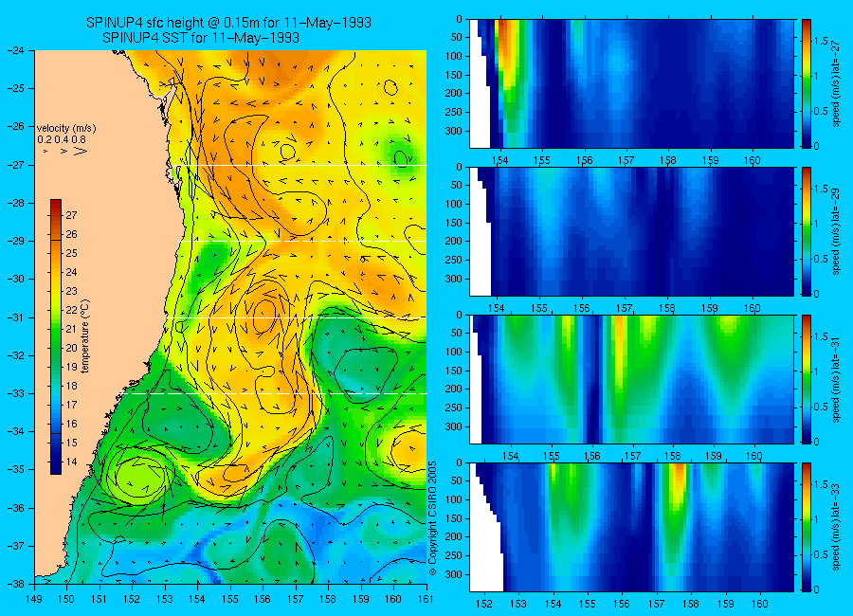
Task: Click the '-34' latitude label on the map axis
Action: pyautogui.click(x=16, y=431)
